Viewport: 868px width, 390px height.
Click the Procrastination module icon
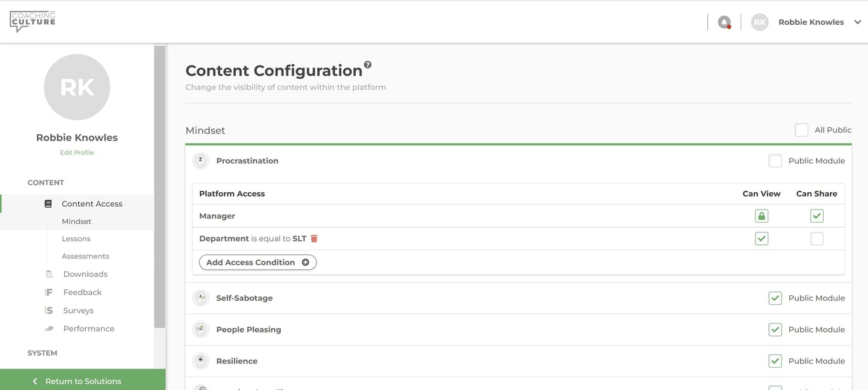[201, 161]
